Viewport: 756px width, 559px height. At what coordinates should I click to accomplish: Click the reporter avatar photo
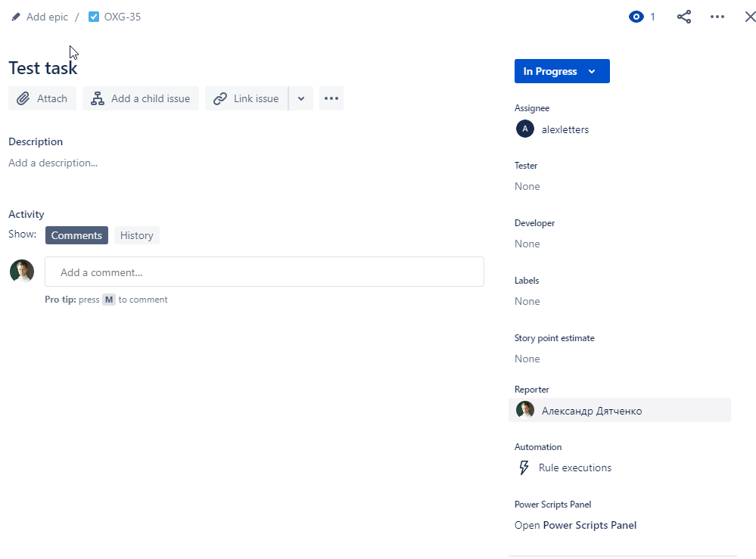(525, 410)
